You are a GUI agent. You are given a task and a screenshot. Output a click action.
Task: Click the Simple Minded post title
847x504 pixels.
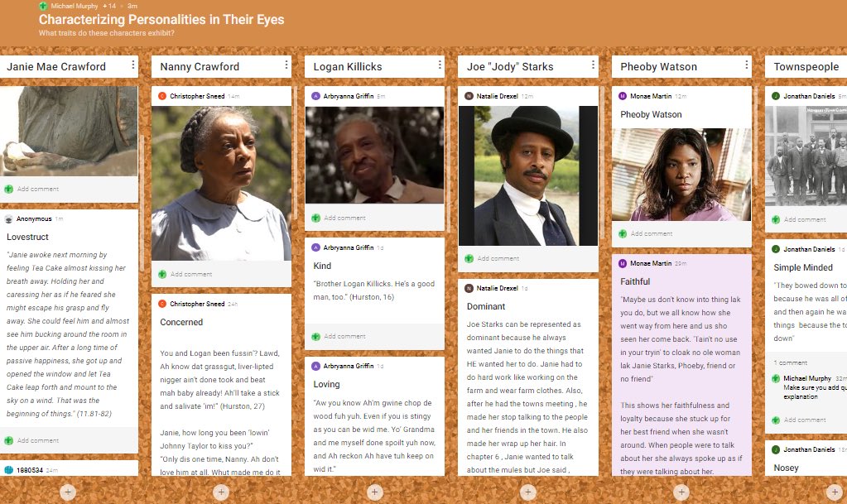(803, 267)
